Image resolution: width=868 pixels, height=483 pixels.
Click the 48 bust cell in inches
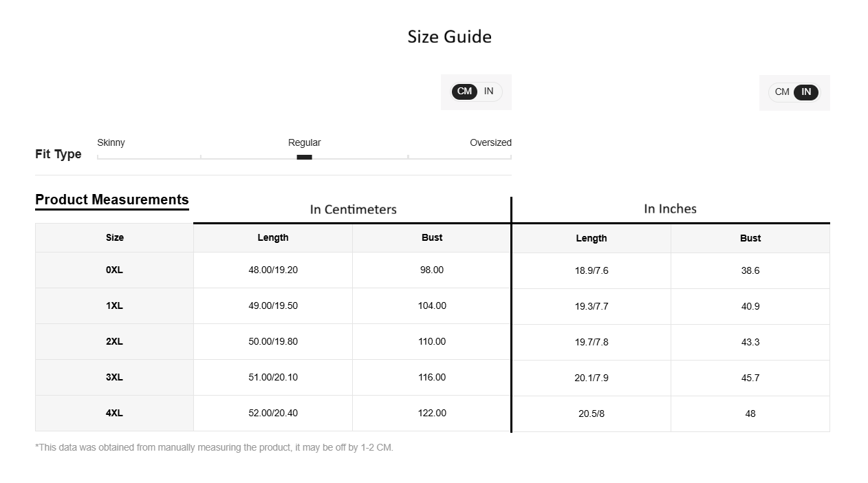coord(750,414)
